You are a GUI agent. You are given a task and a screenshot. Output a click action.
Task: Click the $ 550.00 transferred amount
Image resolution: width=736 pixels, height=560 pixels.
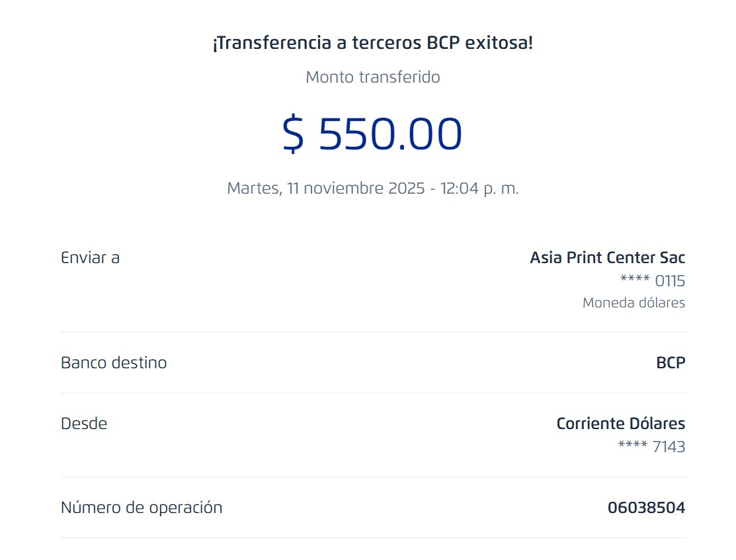click(372, 134)
